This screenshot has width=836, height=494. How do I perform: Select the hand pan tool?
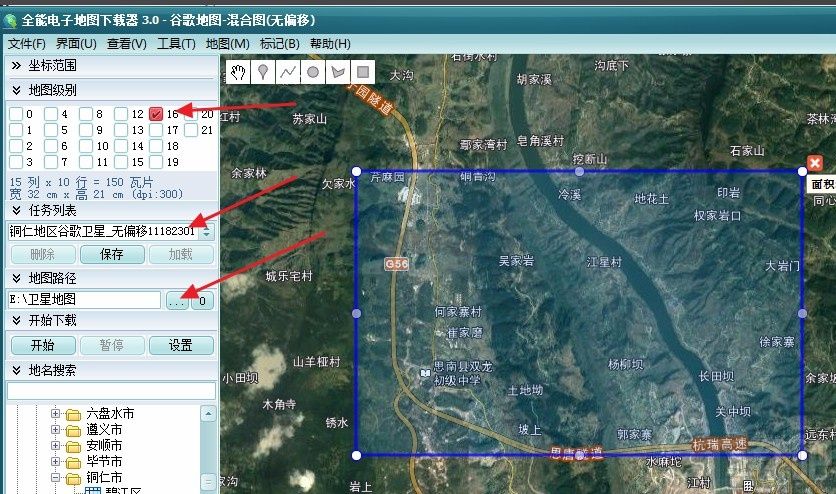238,72
